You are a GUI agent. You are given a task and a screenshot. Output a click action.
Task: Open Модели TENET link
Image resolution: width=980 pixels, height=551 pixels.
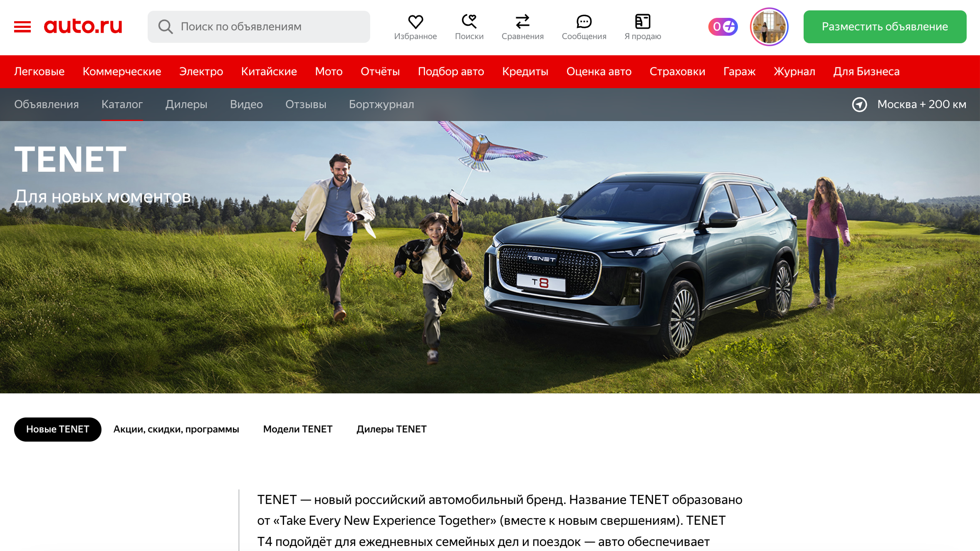click(x=298, y=429)
